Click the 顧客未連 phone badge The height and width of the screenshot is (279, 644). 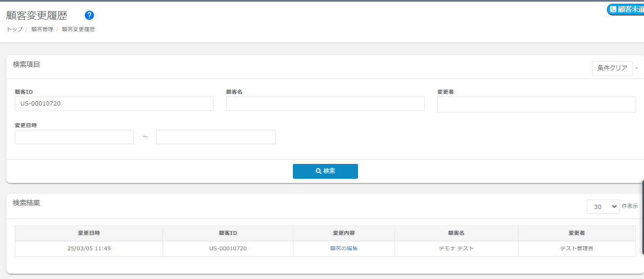click(627, 10)
